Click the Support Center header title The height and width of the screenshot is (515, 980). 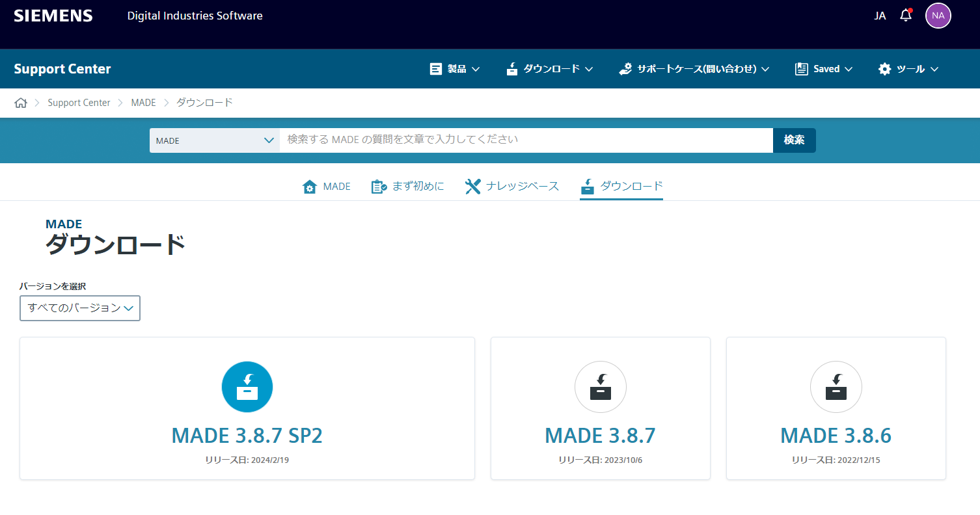pos(62,69)
